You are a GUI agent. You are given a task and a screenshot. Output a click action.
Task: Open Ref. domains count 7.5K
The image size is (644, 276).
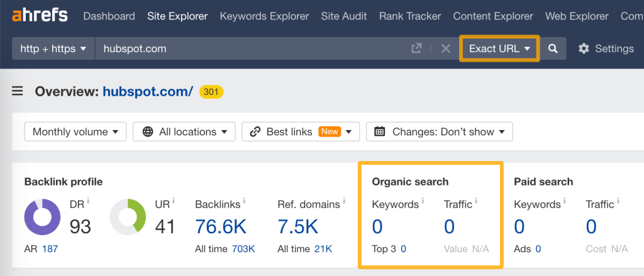coord(297,226)
